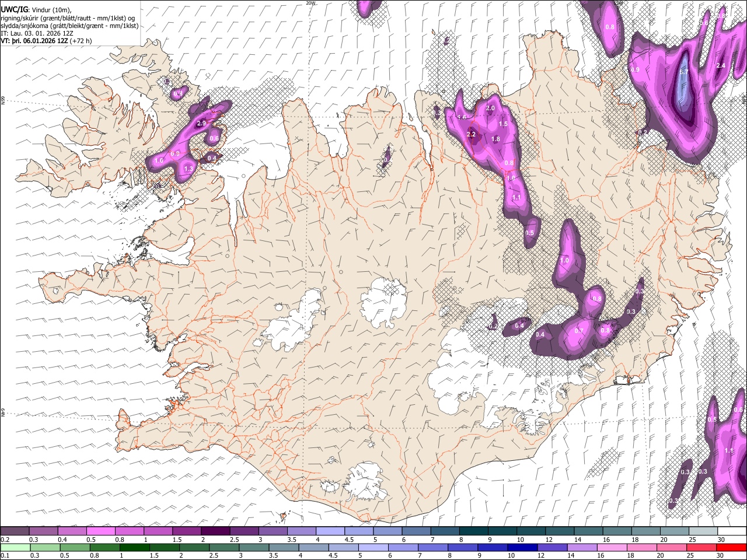Pick the upper scale swatch above 1
This screenshot has width=747, height=560.
point(158,531)
